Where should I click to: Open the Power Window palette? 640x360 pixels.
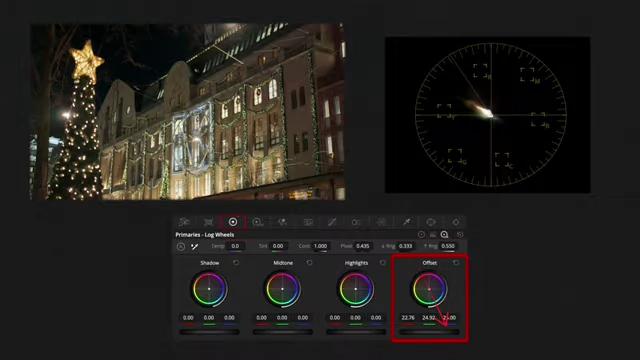[x=431, y=222]
